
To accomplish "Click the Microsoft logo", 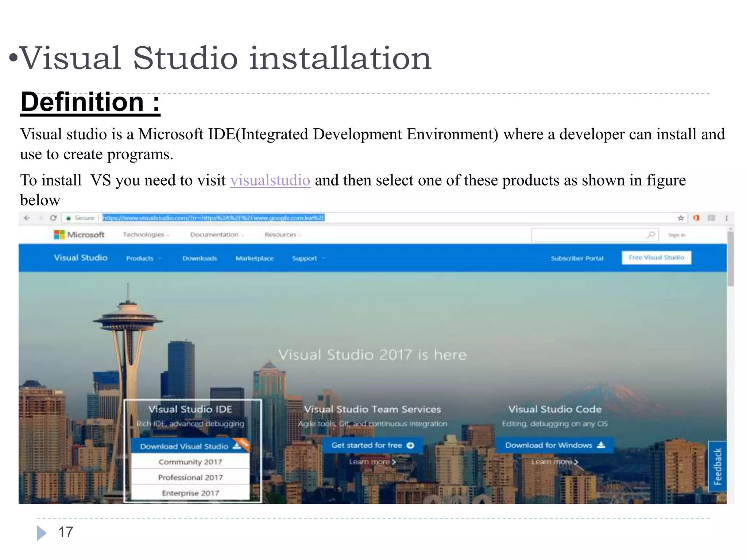I will pos(79,235).
